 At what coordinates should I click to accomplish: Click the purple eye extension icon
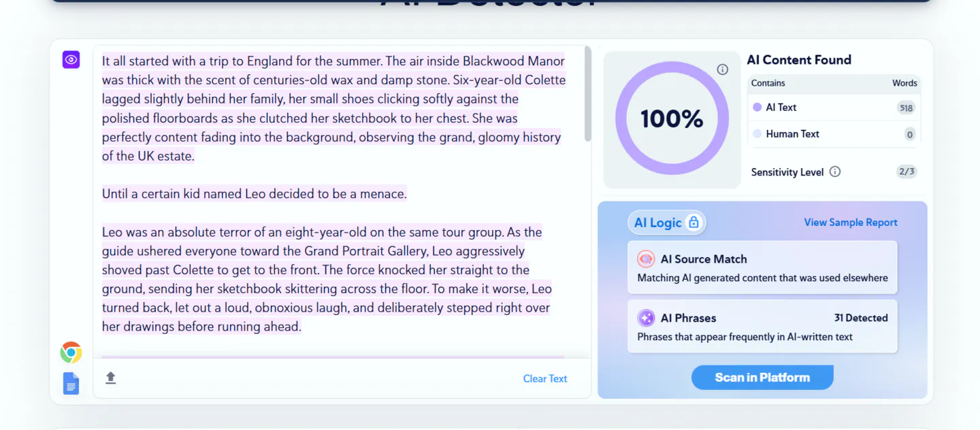coord(71,60)
